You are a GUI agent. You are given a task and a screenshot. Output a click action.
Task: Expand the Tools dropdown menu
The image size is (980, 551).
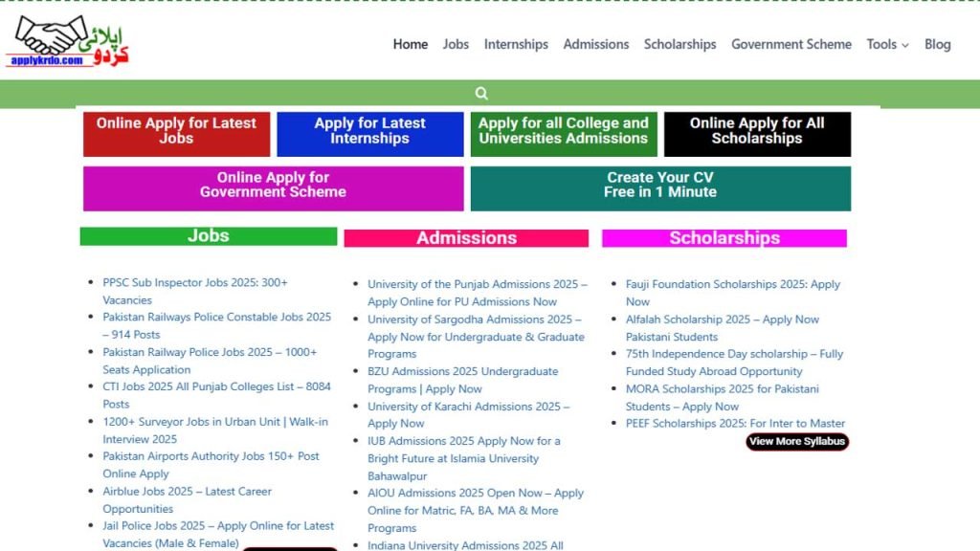[x=887, y=44]
